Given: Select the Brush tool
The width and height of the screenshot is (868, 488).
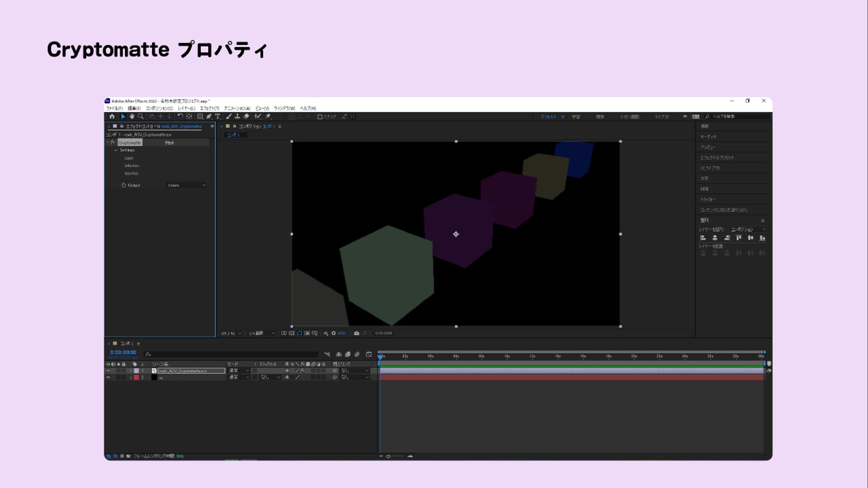Looking at the screenshot, I should tap(228, 117).
